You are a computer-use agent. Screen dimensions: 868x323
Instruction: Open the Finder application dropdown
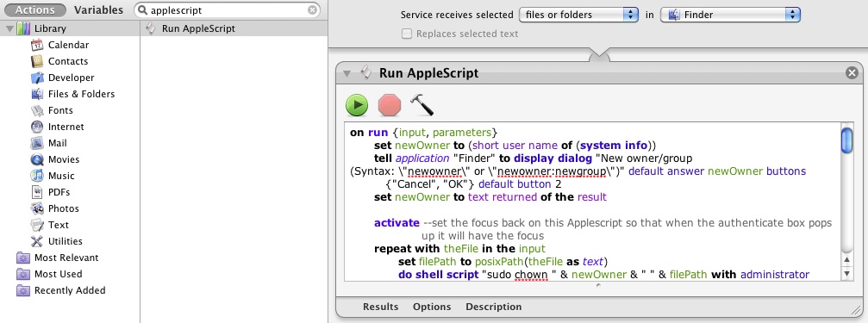coord(731,15)
